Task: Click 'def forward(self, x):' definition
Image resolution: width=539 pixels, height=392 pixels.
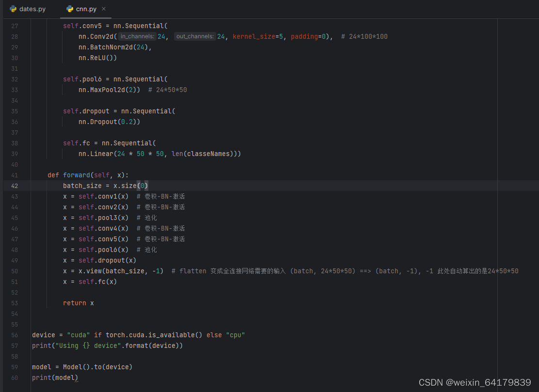Action: [88, 175]
